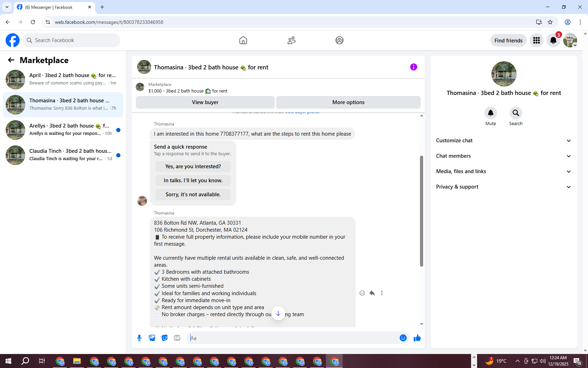Screen dimensions: 588x368
Task: React to Thomasina's message with emoji
Action: tap(362, 293)
